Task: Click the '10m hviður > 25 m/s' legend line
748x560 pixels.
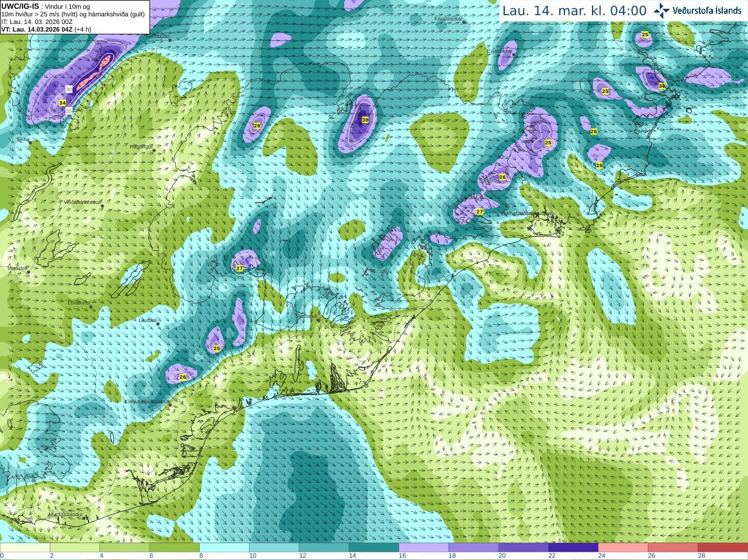Action: pos(73,14)
